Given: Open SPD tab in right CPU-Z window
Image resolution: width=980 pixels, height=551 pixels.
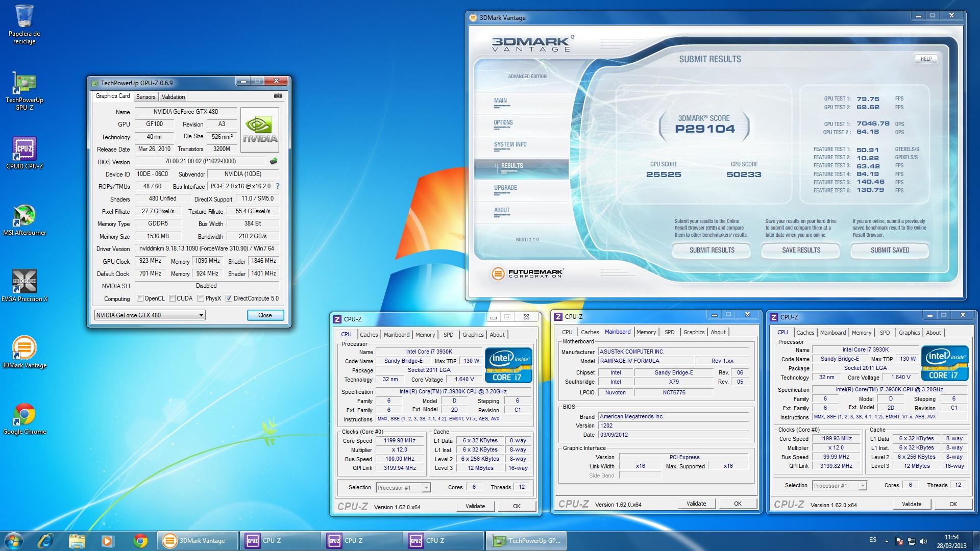Looking at the screenshot, I should [x=885, y=333].
